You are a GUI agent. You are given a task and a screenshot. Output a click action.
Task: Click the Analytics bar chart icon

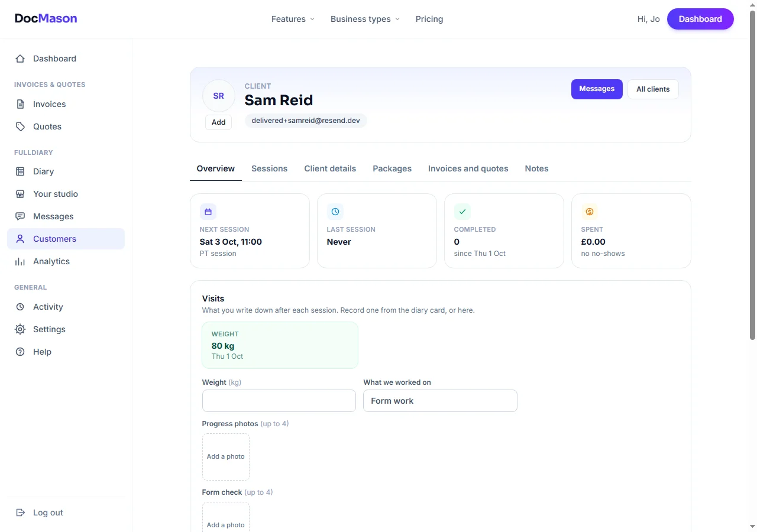click(x=20, y=261)
